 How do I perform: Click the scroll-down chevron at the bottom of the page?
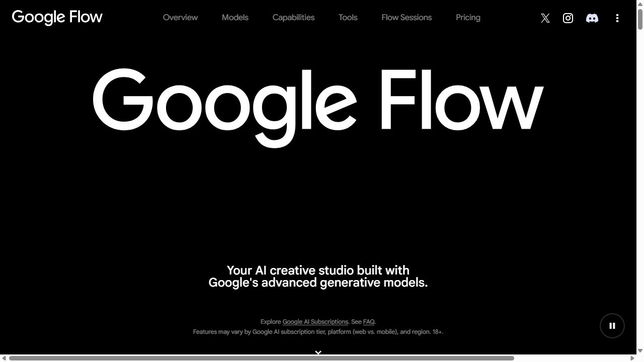click(318, 352)
